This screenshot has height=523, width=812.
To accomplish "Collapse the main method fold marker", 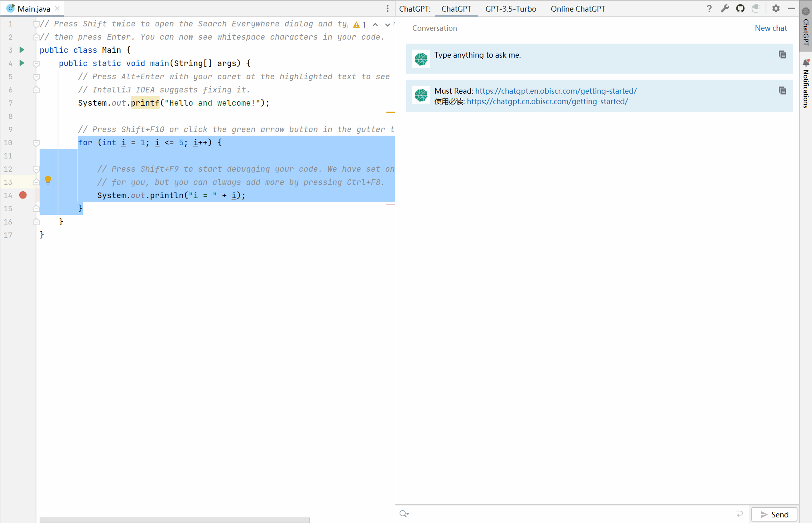I will coord(36,64).
